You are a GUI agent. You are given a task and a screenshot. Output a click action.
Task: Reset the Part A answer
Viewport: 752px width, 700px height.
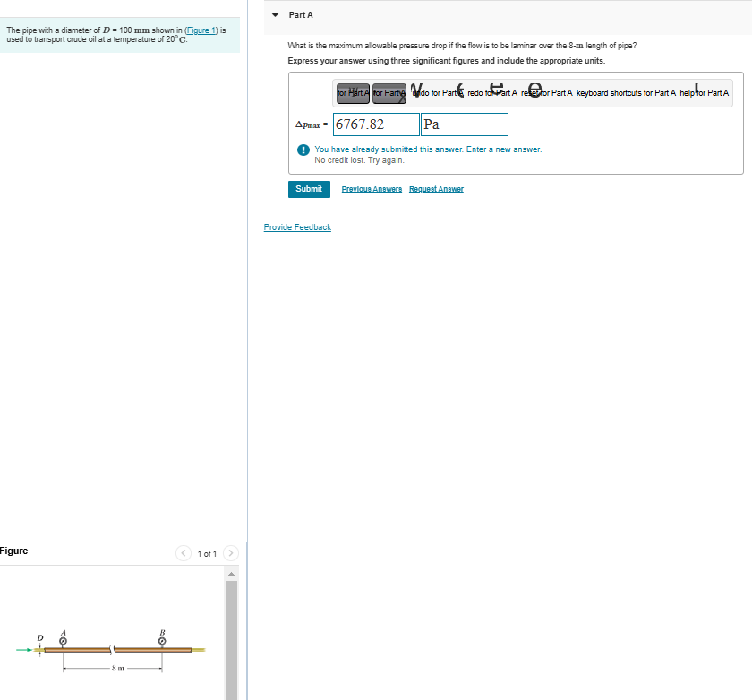(547, 92)
